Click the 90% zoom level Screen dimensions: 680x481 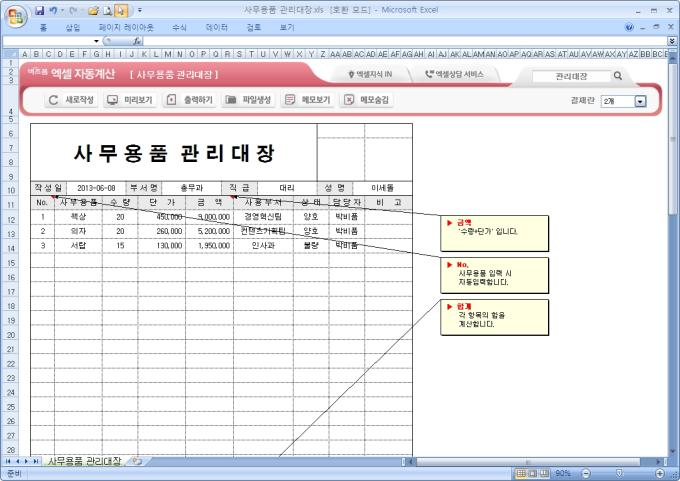[563, 473]
